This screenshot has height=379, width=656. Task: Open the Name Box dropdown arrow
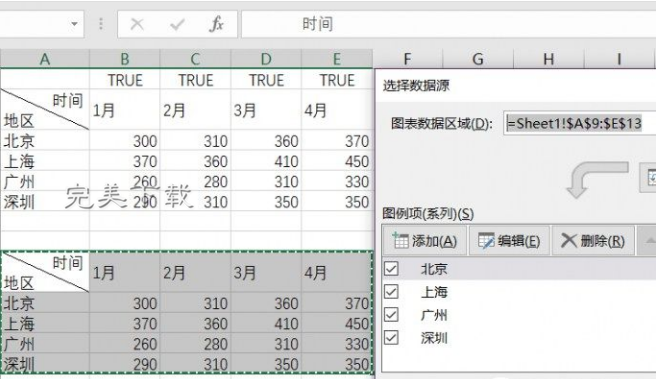click(x=74, y=24)
